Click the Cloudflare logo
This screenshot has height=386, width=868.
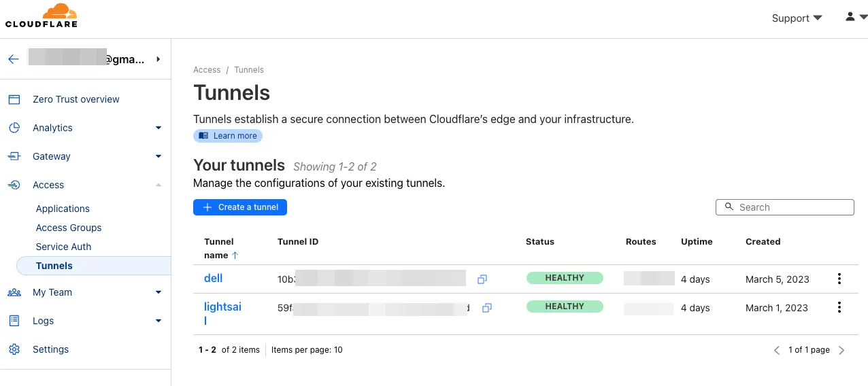[x=41, y=16]
